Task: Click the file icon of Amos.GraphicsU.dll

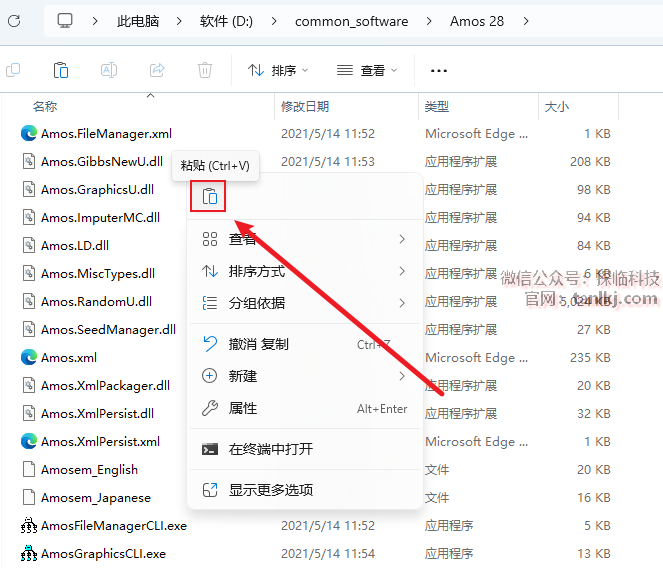Action: pos(29,189)
